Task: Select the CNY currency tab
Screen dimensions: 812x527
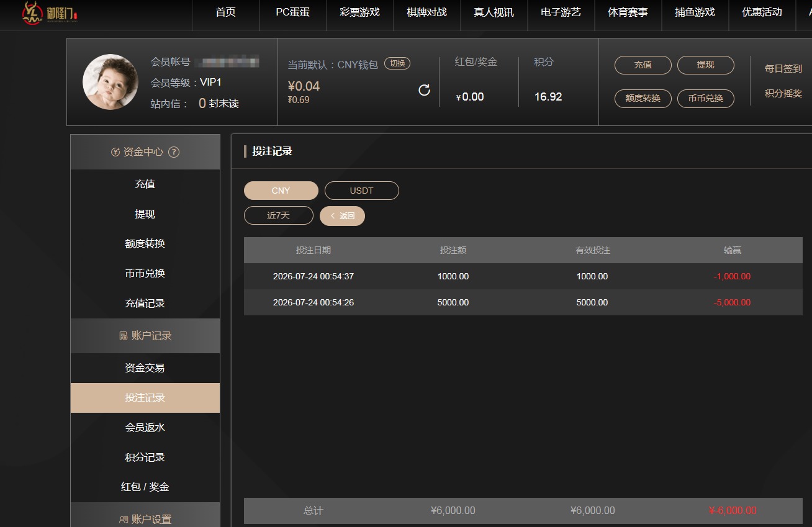Action: pyautogui.click(x=281, y=191)
